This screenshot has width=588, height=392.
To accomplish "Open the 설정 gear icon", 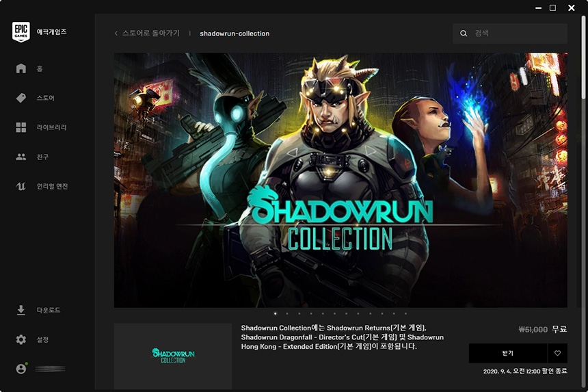I will coord(21,339).
